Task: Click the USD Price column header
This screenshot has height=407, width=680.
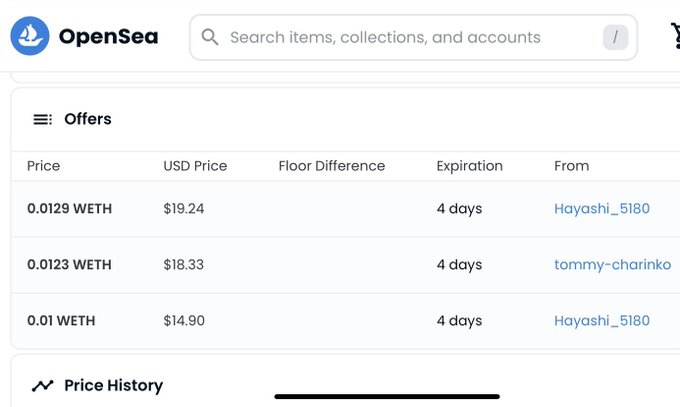Action: (x=195, y=166)
